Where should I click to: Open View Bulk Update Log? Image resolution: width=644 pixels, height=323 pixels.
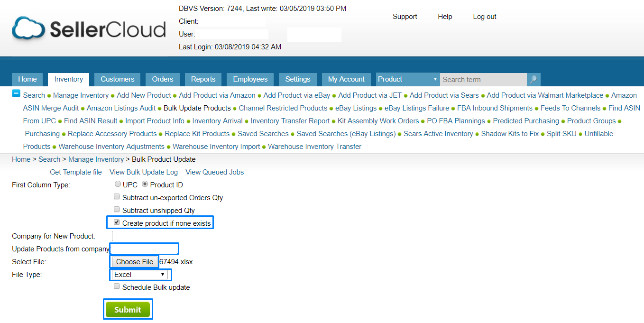point(144,172)
